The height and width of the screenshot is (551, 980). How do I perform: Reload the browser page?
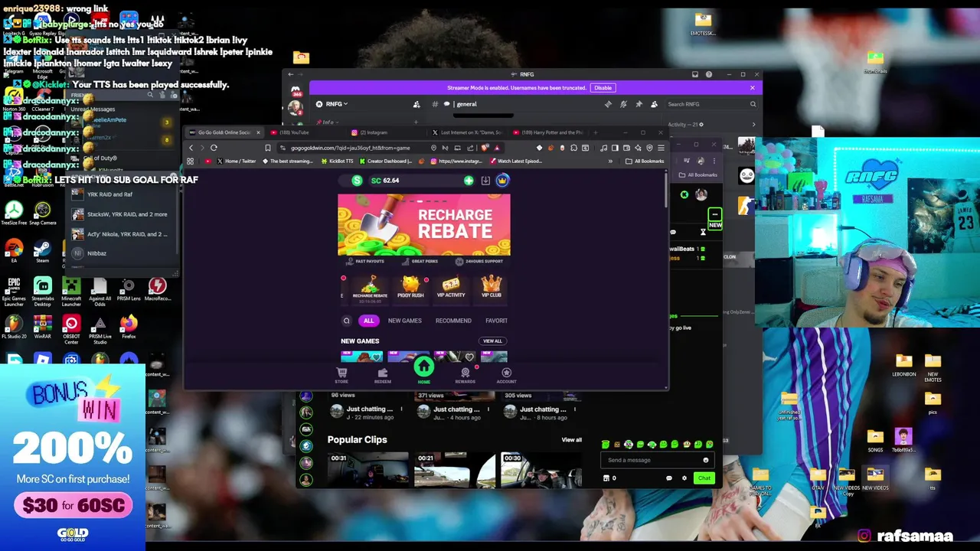214,148
